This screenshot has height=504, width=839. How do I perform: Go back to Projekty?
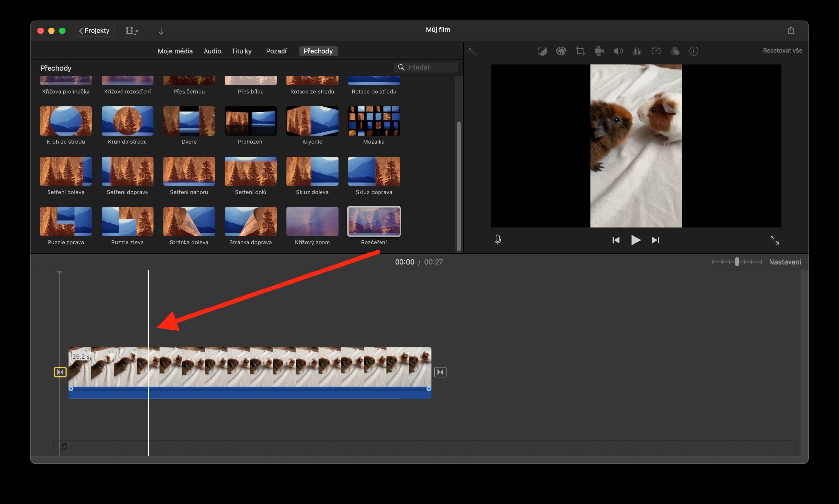click(x=94, y=30)
